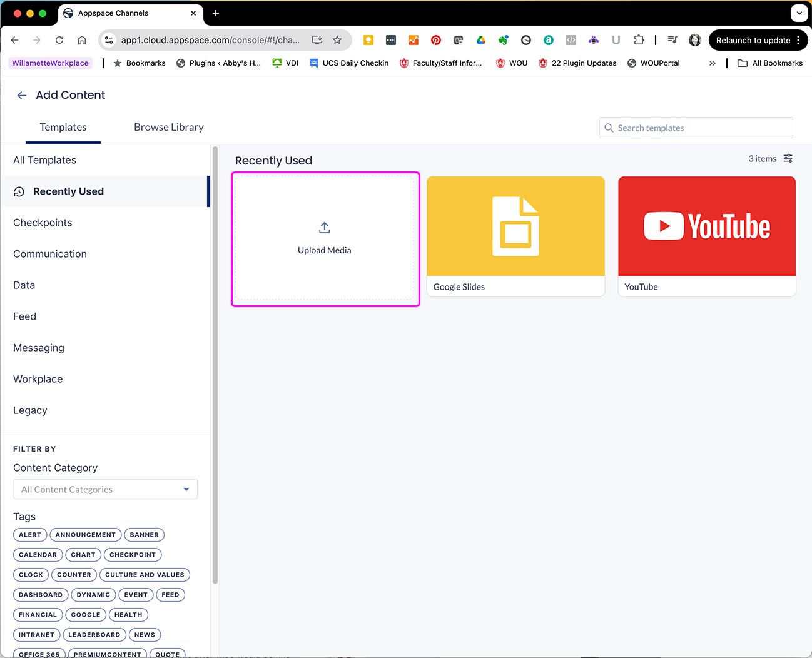Click the Recently Used clock icon
This screenshot has width=812, height=658.
pos(19,192)
